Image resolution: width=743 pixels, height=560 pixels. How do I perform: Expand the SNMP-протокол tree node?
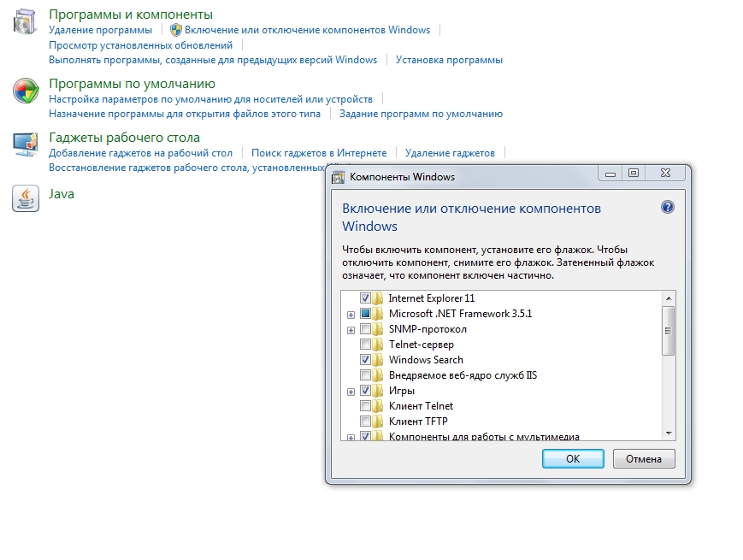[351, 330]
